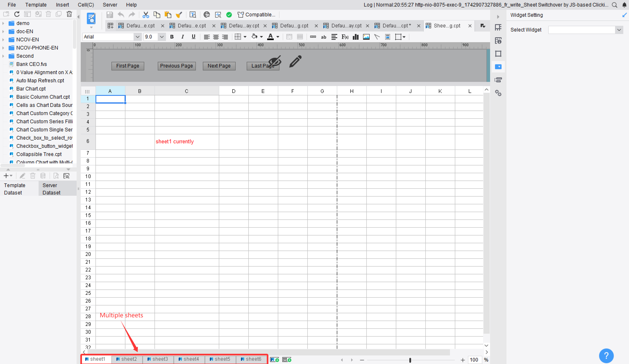
Task: Click the First Page button
Action: click(128, 66)
